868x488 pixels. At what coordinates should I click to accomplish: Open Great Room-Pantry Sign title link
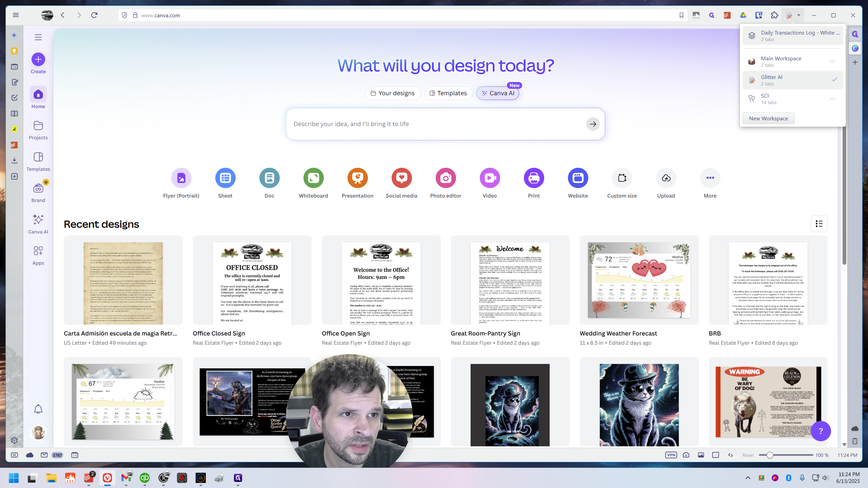pyautogui.click(x=485, y=333)
